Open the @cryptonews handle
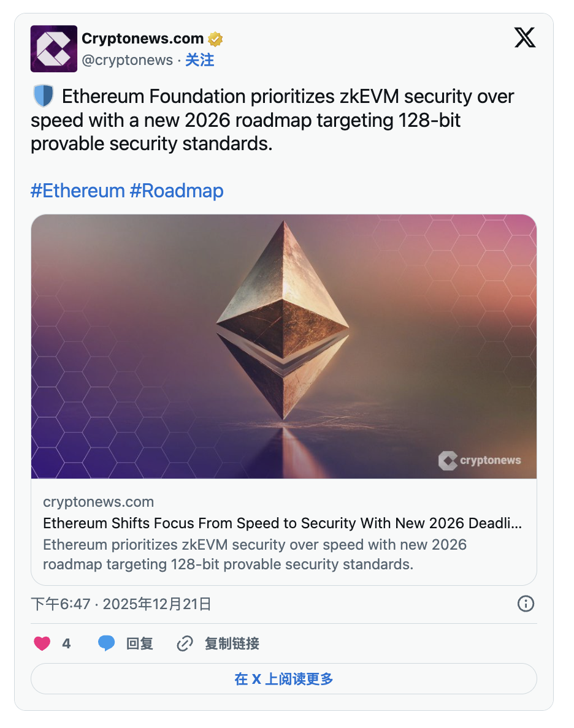The image size is (574, 728). 127,60
